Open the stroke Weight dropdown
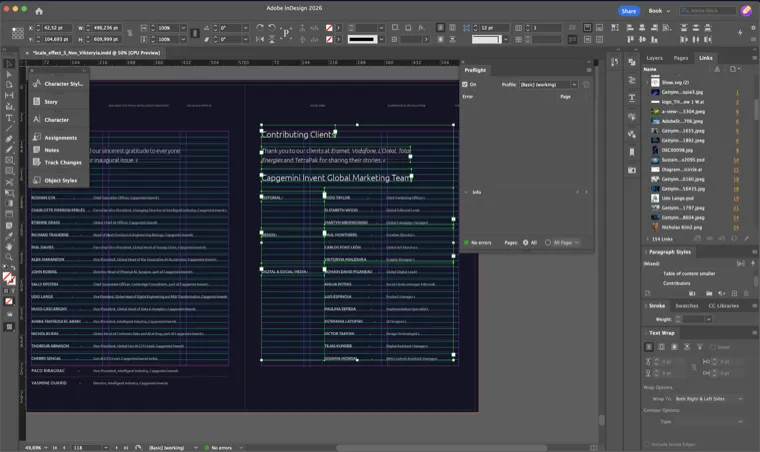This screenshot has width=760, height=452. [x=709, y=319]
